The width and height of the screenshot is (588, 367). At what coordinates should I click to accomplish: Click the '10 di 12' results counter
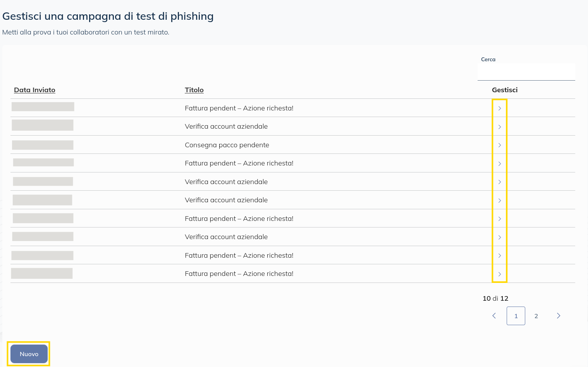tap(495, 298)
